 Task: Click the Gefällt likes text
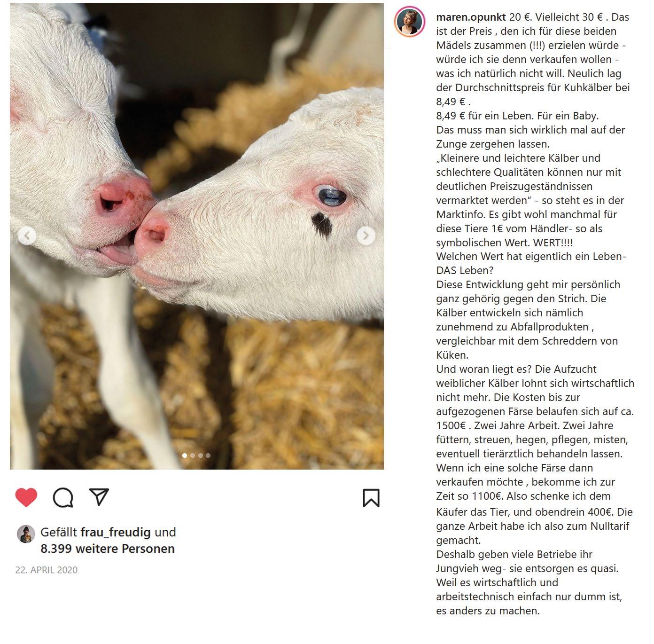pyautogui.click(x=59, y=532)
